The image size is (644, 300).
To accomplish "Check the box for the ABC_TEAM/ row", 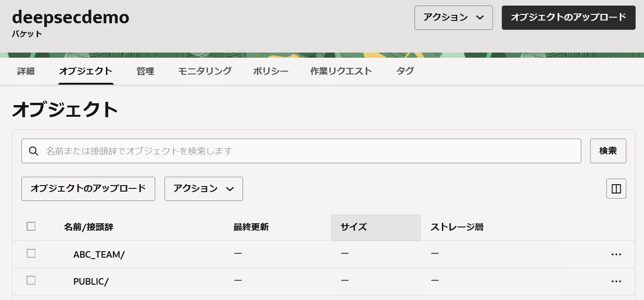I will (x=31, y=253).
